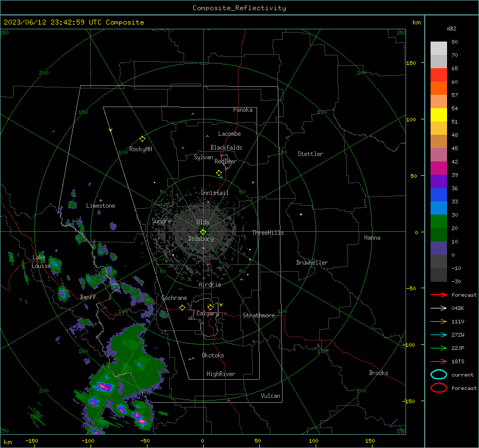Click the yellow diamond marker above Calgary
The image size is (479, 448).
[210, 307]
